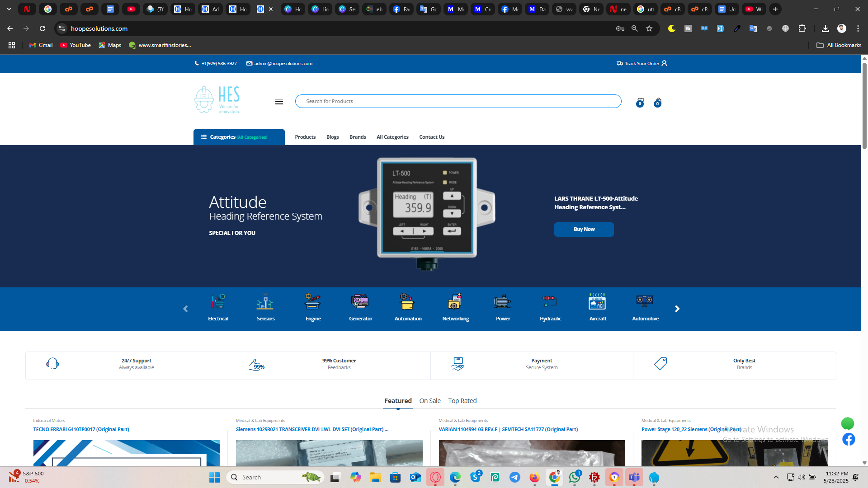Open the Engine category icon
The height and width of the screenshot is (488, 868).
313,302
